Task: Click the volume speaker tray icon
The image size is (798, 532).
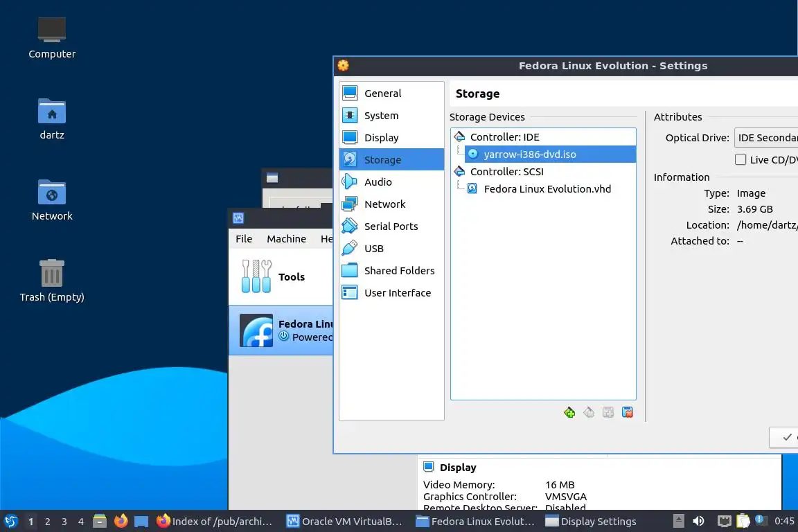Action: (699, 521)
